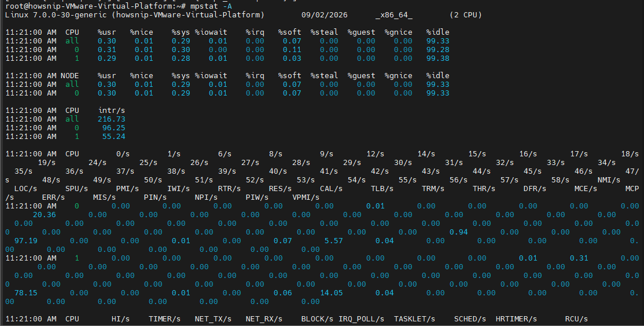Click the '0.03' %soft value
This screenshot has height=326, width=644.
(x=292, y=58)
